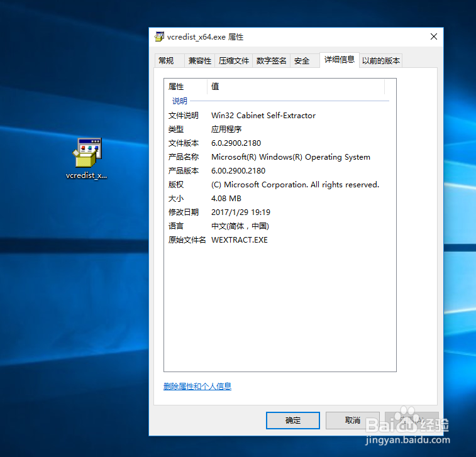Collapse the 说明 group heading
This screenshot has height=457, width=476.
coord(180,101)
